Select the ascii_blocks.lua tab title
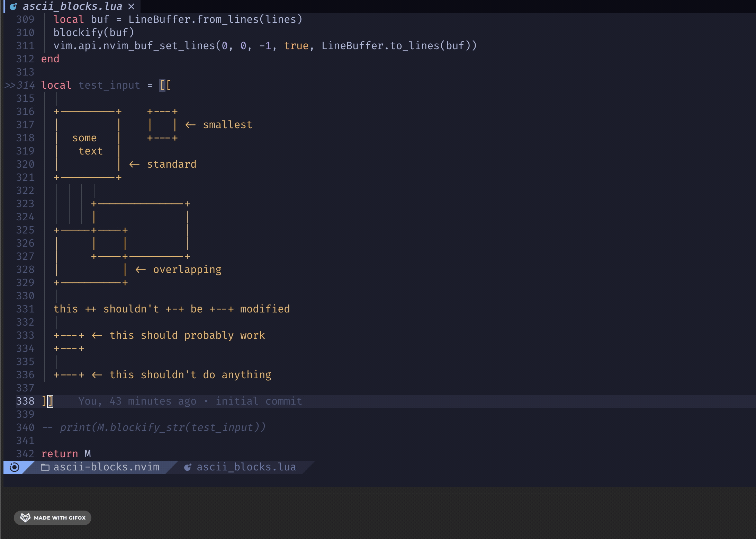756x539 pixels. point(72,7)
